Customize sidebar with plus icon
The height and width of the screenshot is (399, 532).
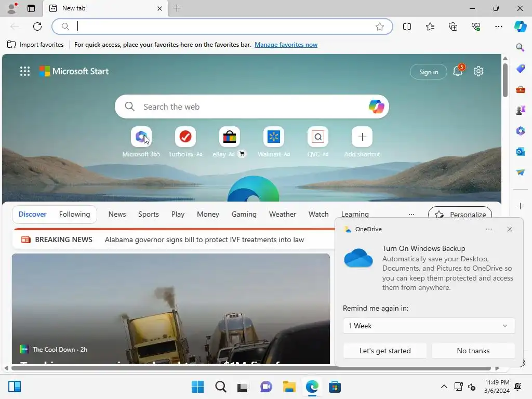point(521,206)
